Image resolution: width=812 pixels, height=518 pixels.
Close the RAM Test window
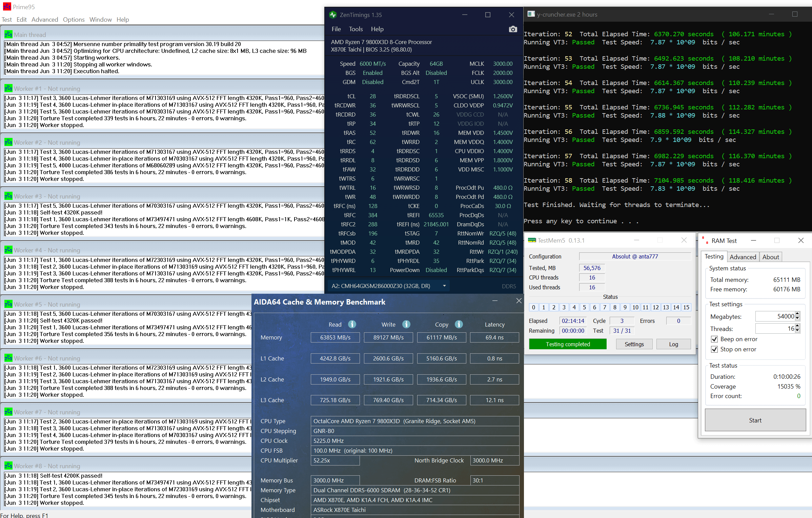coord(800,241)
